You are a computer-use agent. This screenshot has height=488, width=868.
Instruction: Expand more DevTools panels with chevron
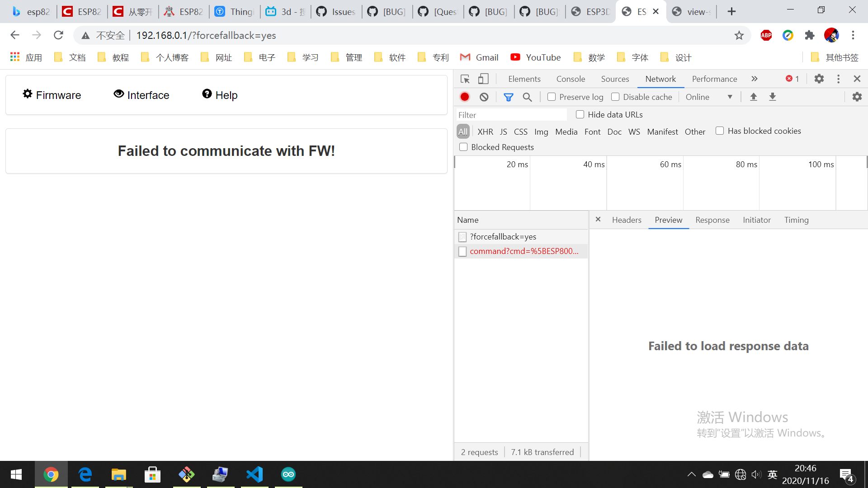pyautogui.click(x=754, y=79)
